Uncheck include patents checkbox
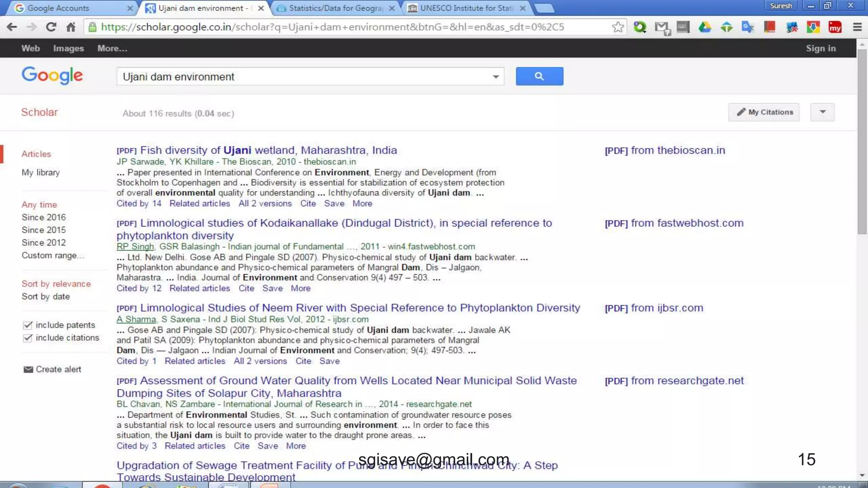 28,325
